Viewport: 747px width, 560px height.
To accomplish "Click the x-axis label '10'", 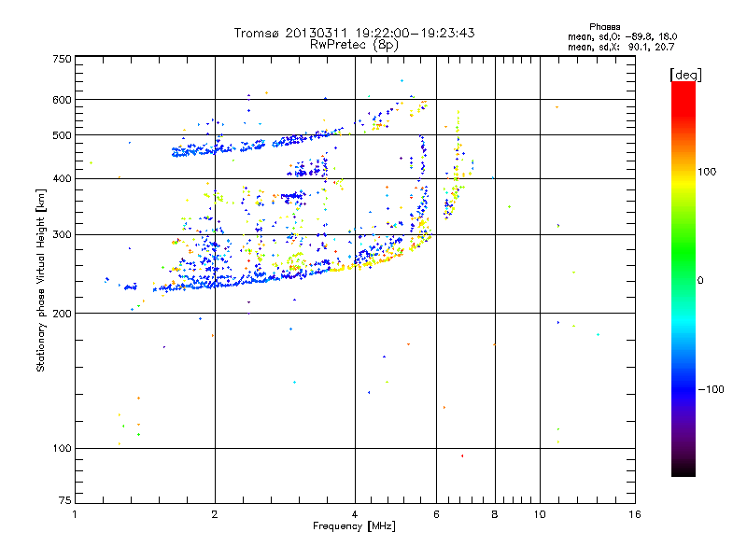I will pyautogui.click(x=540, y=514).
